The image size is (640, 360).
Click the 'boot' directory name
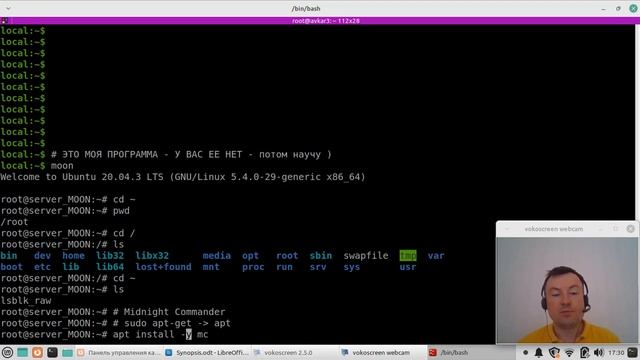[x=11, y=267]
